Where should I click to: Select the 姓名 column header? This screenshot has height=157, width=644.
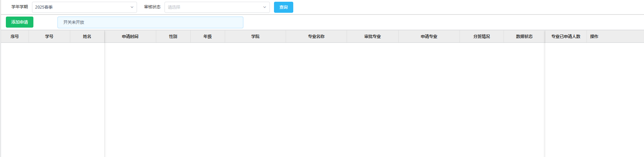click(x=87, y=37)
